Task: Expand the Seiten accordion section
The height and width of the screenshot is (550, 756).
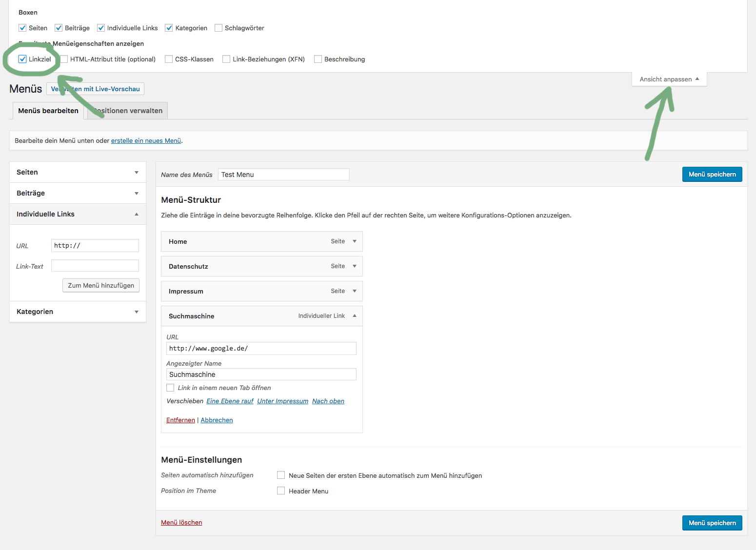Action: coord(78,172)
